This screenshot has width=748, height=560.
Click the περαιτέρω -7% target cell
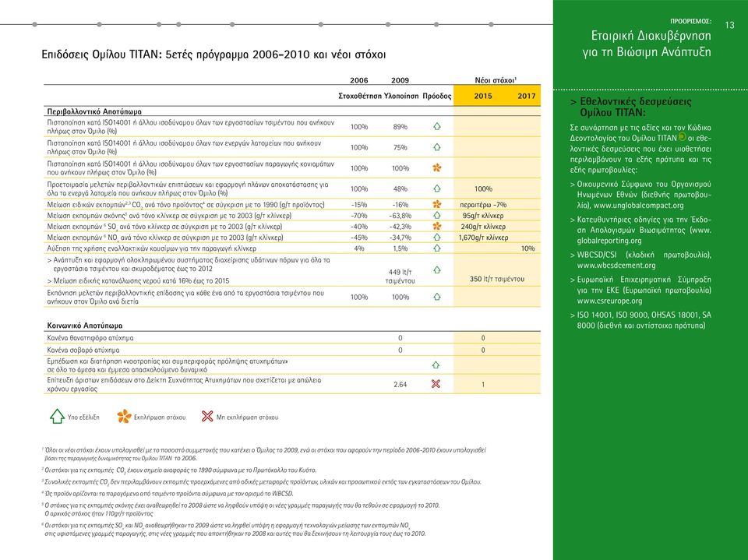coord(483,205)
